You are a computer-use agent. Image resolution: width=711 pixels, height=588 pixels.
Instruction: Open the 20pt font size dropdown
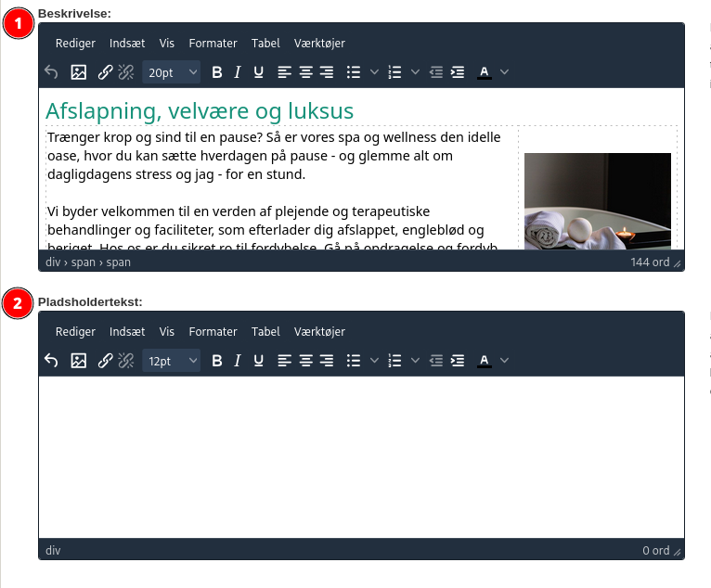172,72
